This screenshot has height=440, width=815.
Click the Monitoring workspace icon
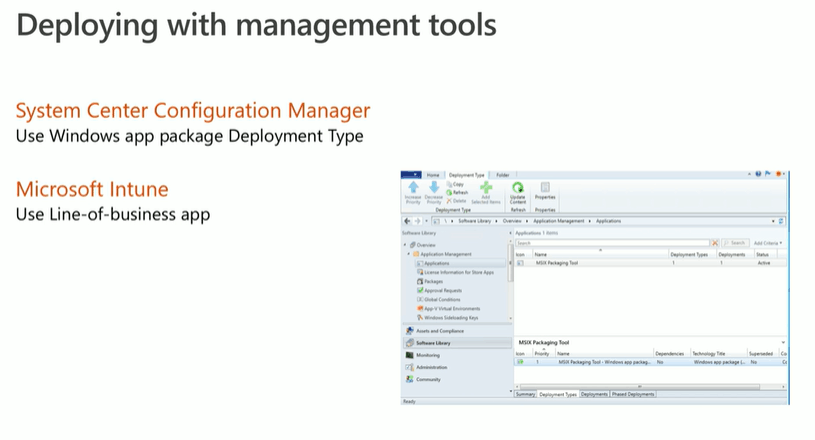[x=410, y=355]
